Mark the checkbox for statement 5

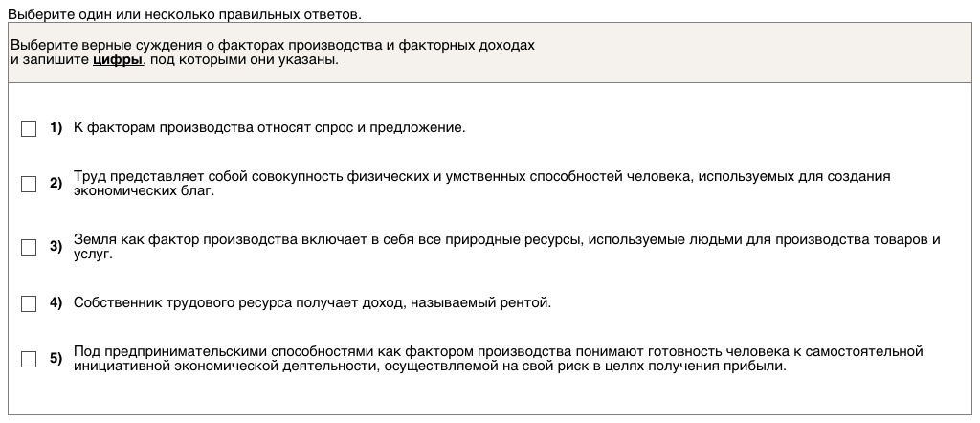click(x=29, y=359)
